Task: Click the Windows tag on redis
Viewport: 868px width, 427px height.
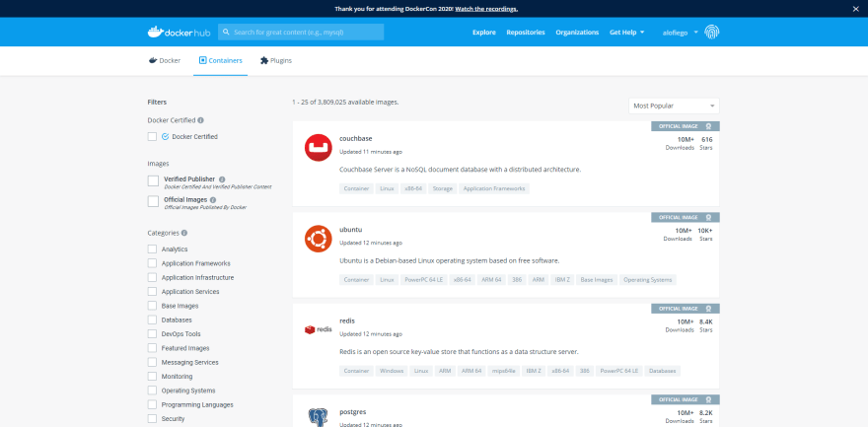Action: pos(392,371)
